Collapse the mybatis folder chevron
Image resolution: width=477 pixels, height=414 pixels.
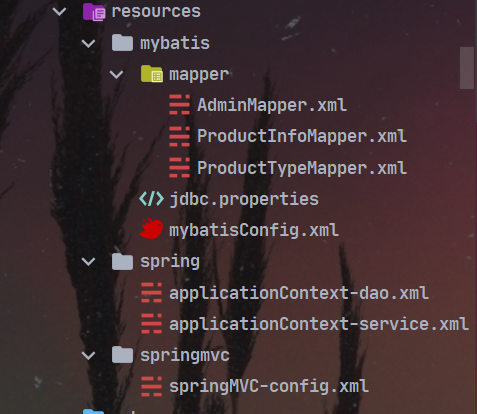pos(88,43)
